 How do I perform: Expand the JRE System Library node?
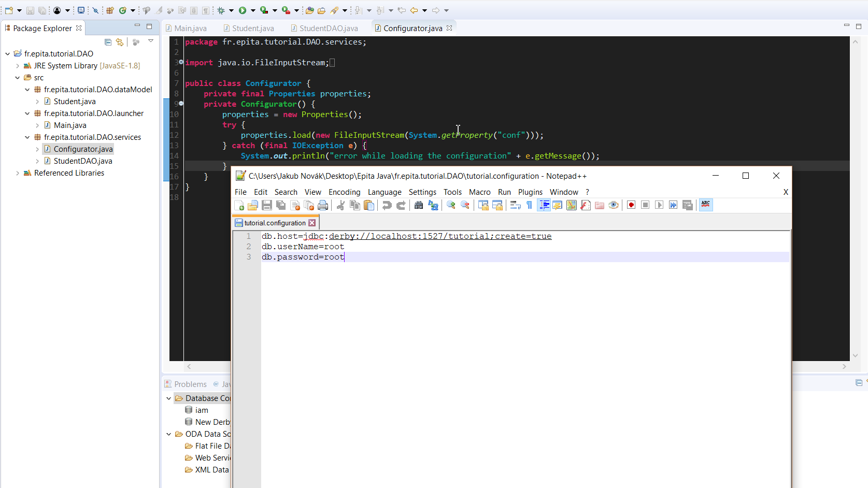pyautogui.click(x=18, y=66)
